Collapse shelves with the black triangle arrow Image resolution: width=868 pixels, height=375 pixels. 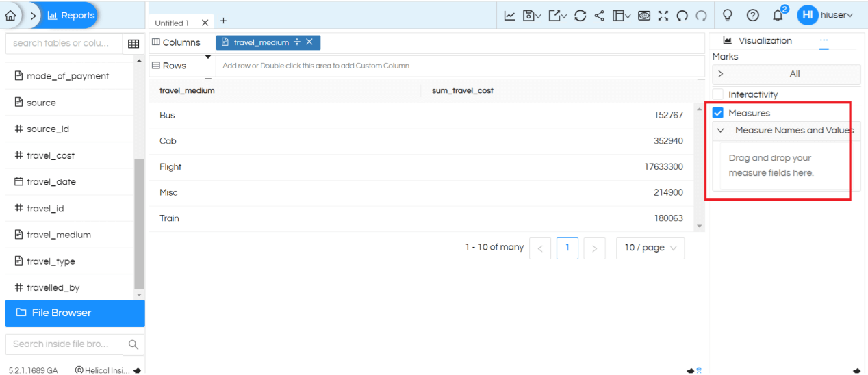209,57
